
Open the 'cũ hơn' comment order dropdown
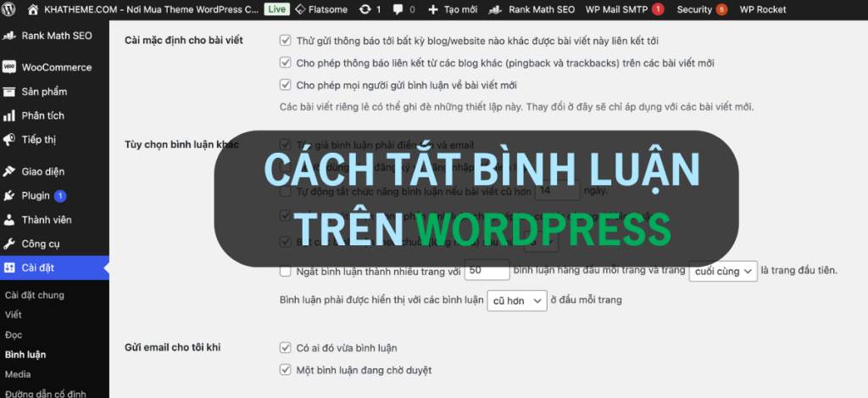tap(517, 300)
